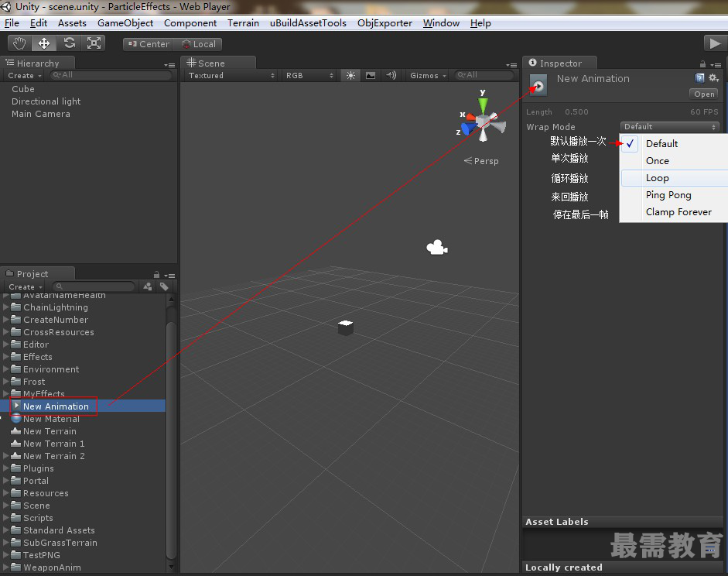The width and height of the screenshot is (728, 576).
Task: Select the Rotate tool in toolbar
Action: (x=69, y=43)
